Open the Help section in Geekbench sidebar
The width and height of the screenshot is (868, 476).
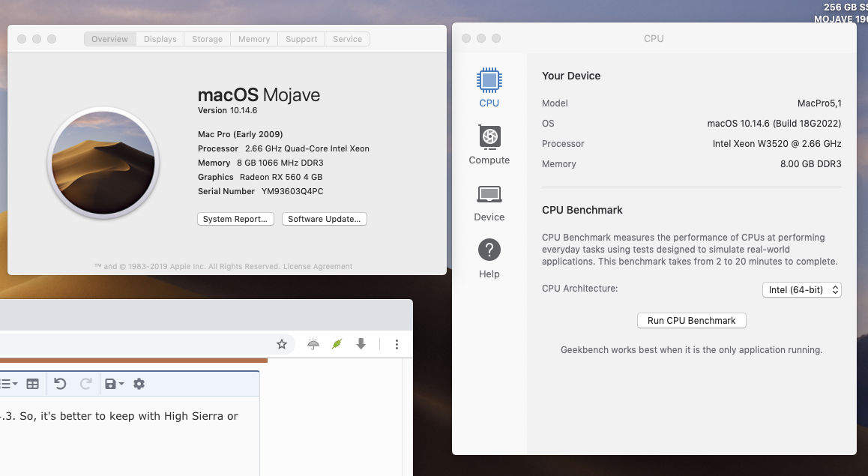[489, 259]
